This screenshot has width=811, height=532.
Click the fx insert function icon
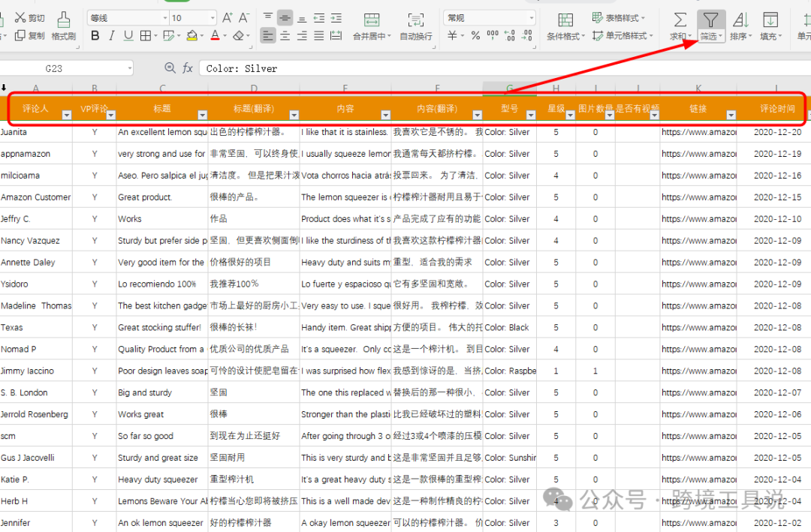[x=187, y=68]
